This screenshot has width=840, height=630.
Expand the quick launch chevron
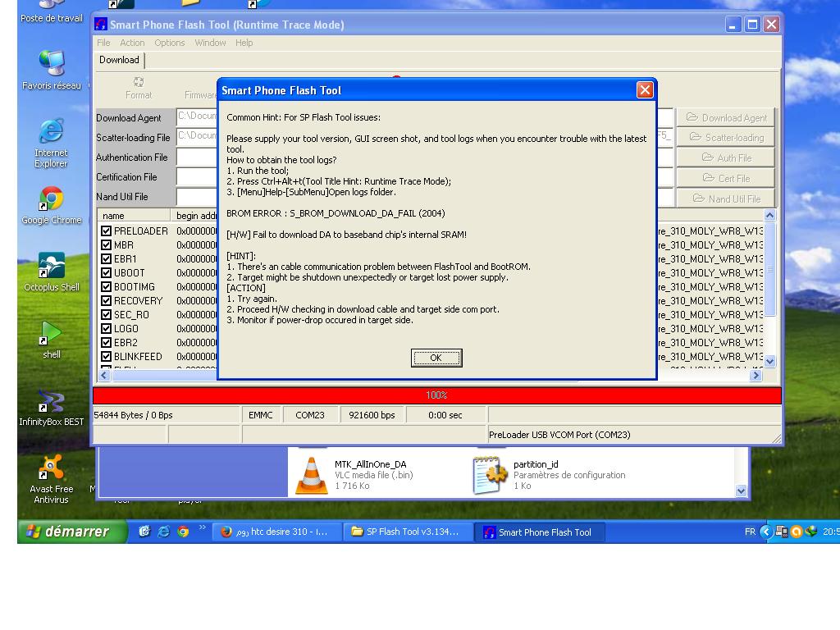point(202,527)
